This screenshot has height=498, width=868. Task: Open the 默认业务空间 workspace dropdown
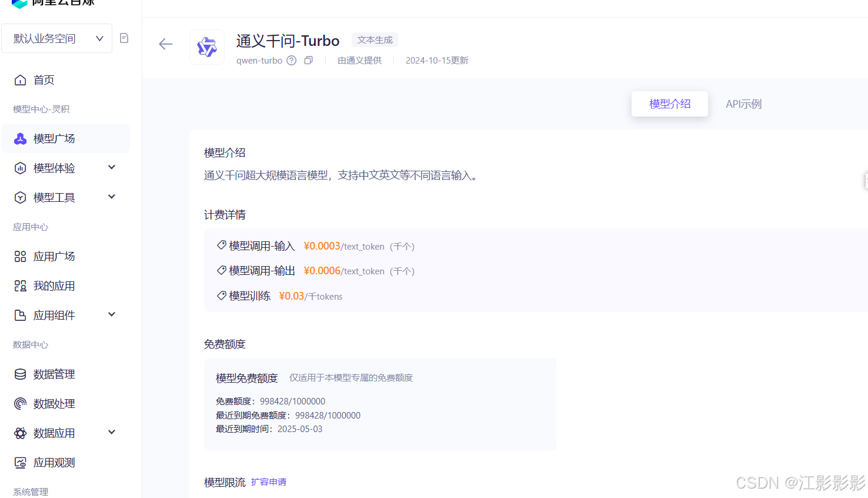pyautogui.click(x=57, y=38)
